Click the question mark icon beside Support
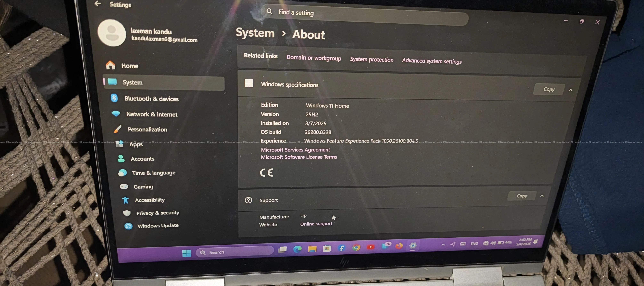Image resolution: width=644 pixels, height=286 pixels. [248, 200]
